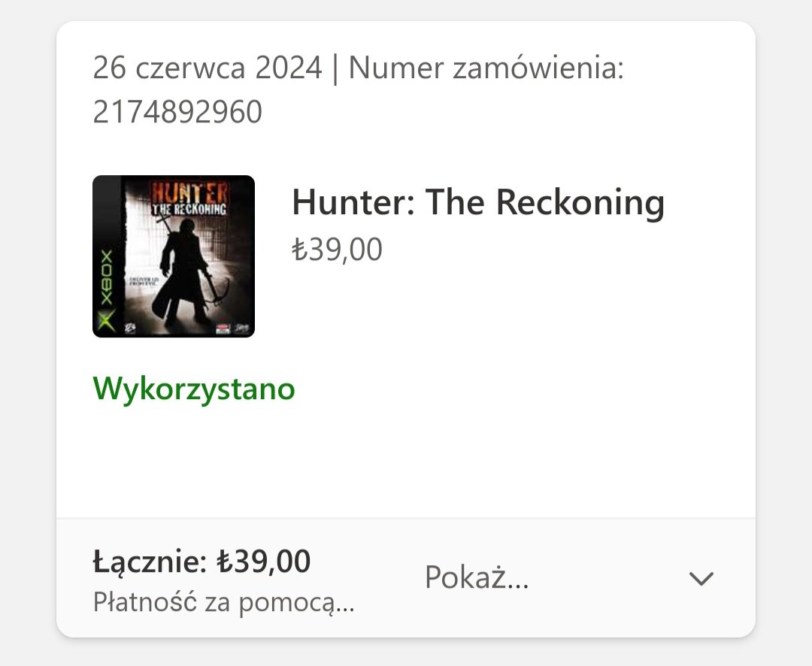Select the order number 2174892960

177,112
